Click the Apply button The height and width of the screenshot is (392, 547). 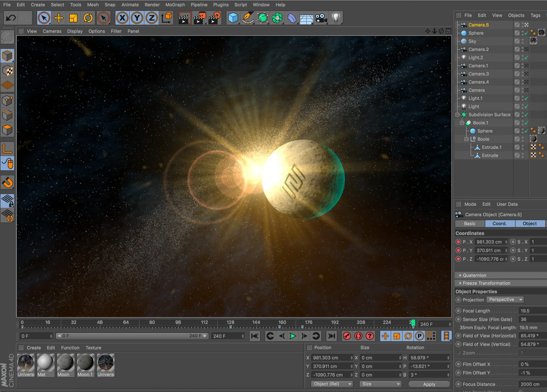pos(429,384)
